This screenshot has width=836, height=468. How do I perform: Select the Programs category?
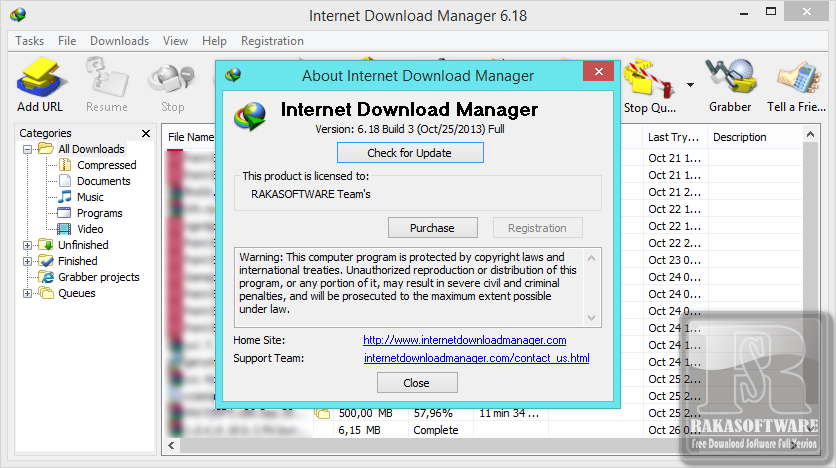pos(100,213)
